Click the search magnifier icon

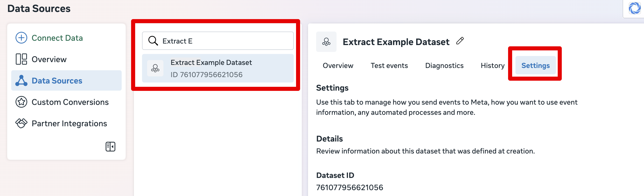(153, 41)
